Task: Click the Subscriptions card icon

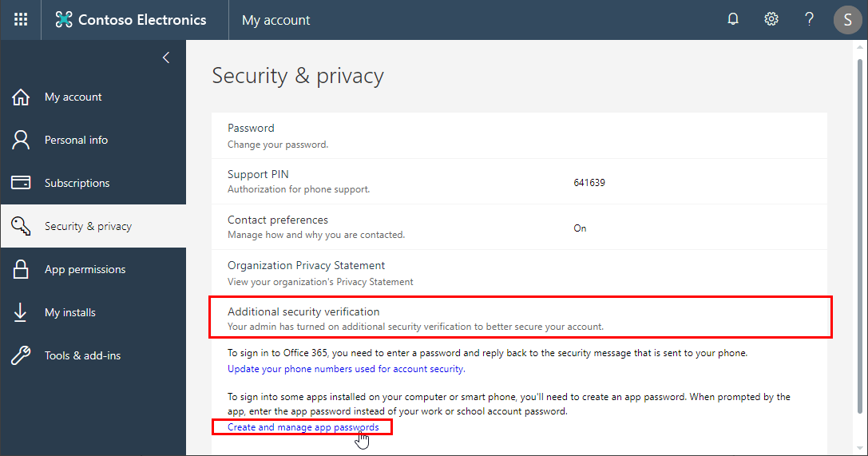Action: coord(21,183)
